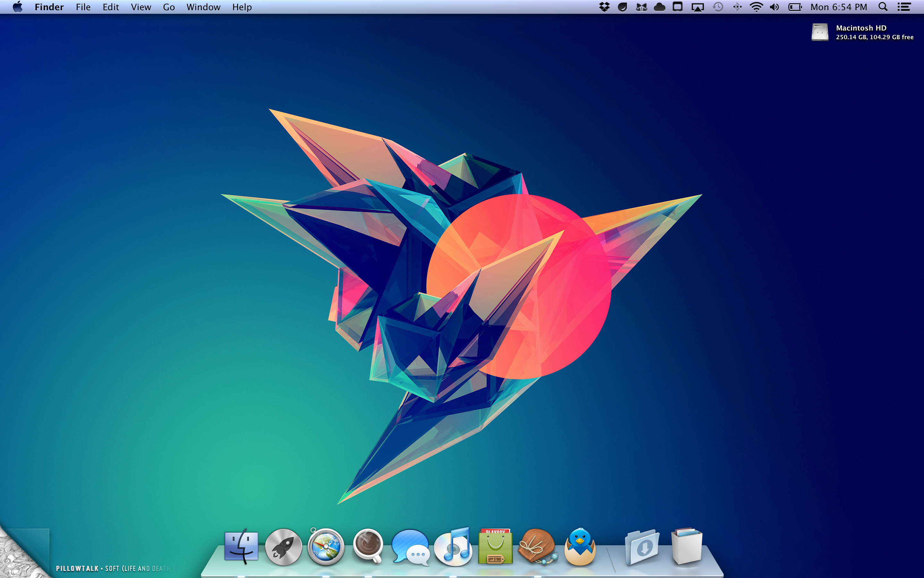The height and width of the screenshot is (578, 924).
Task: Open the brown leather pouch app
Action: tap(538, 546)
